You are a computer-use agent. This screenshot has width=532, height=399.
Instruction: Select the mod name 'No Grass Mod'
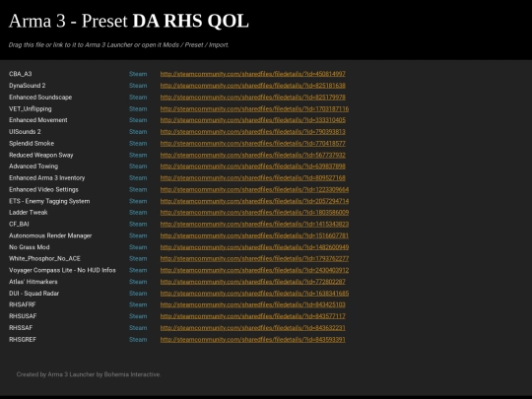pyautogui.click(x=30, y=247)
